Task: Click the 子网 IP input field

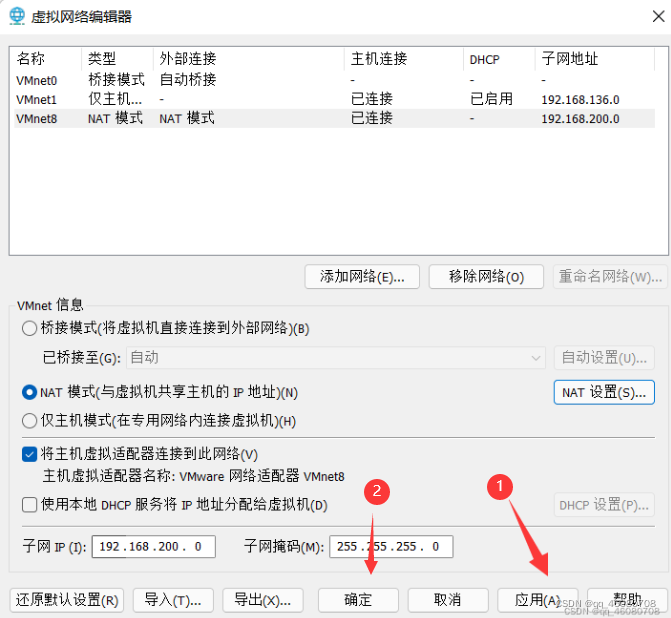Action: click(154, 547)
